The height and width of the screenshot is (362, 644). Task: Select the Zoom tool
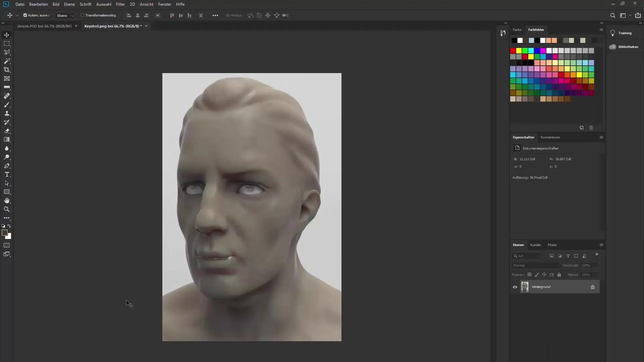[x=7, y=209]
